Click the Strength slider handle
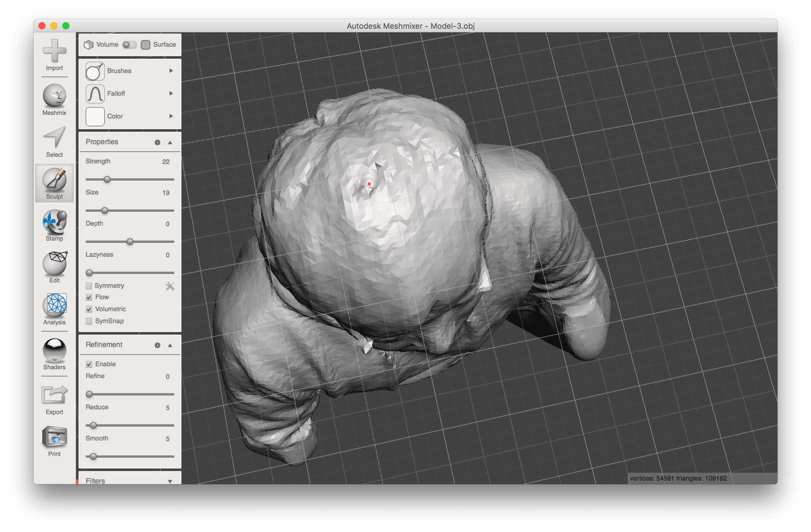 107,179
